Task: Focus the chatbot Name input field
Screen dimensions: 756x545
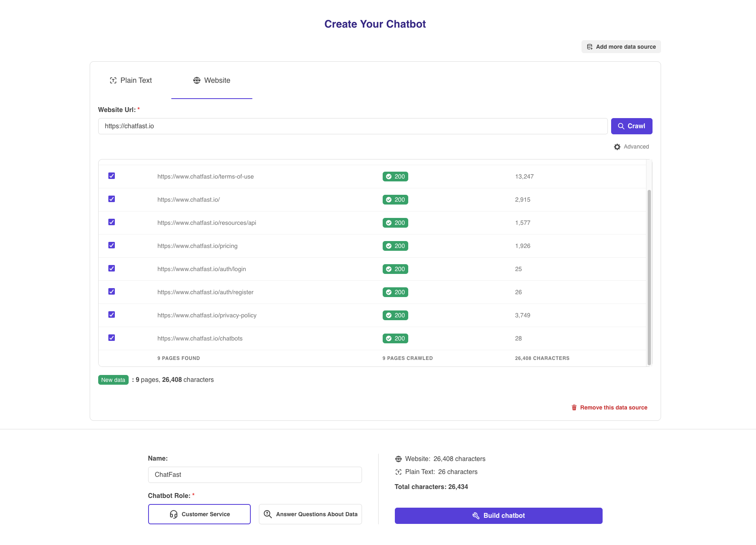Action: coord(255,475)
